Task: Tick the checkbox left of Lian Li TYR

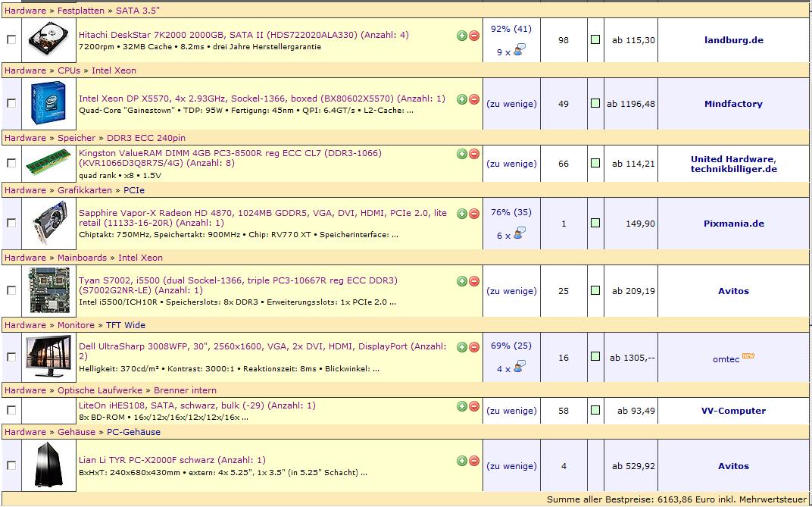Action: point(11,465)
